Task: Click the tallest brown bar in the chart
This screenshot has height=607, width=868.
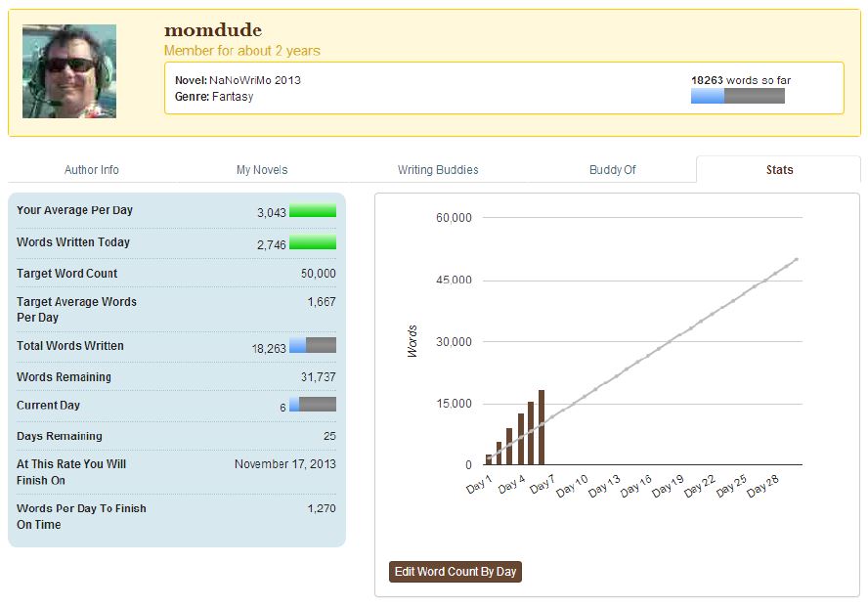Action: (x=541, y=428)
